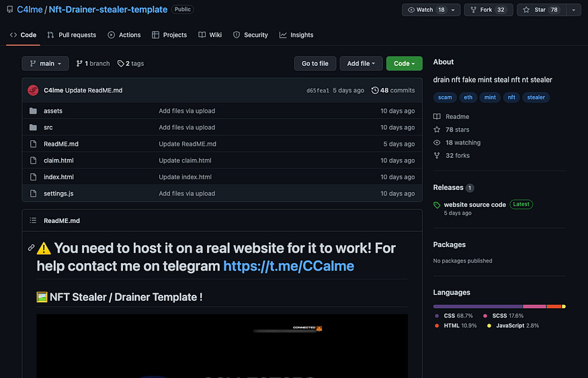Click the nft topic tag

click(511, 97)
